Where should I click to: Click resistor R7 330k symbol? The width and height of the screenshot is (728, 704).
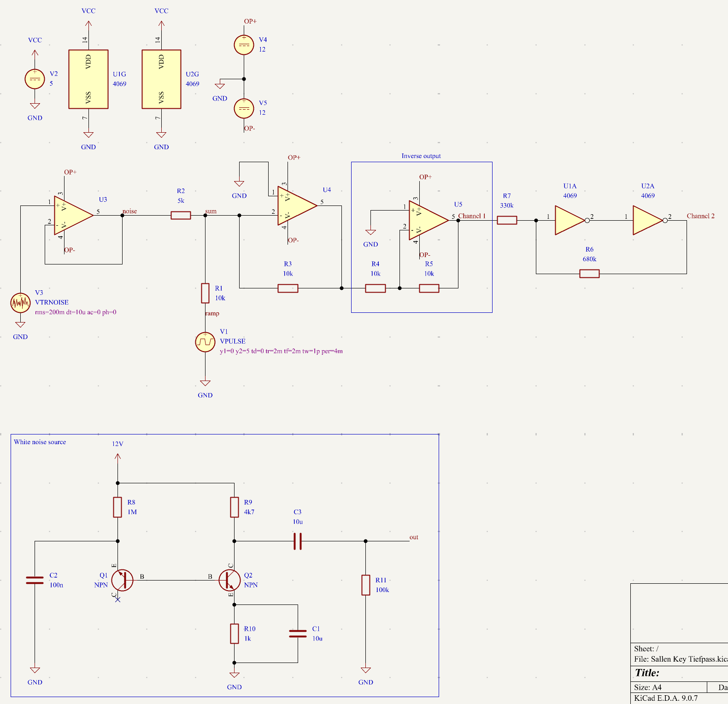point(507,221)
